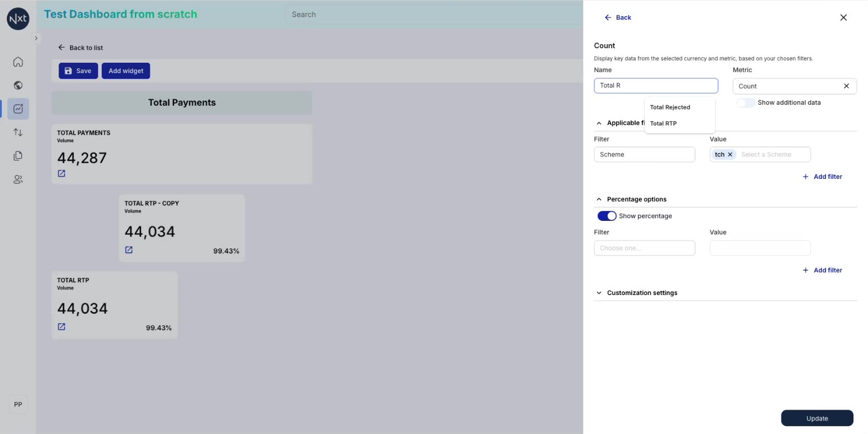This screenshot has width=868, height=434.
Task: Click the Name input field
Action: [656, 86]
